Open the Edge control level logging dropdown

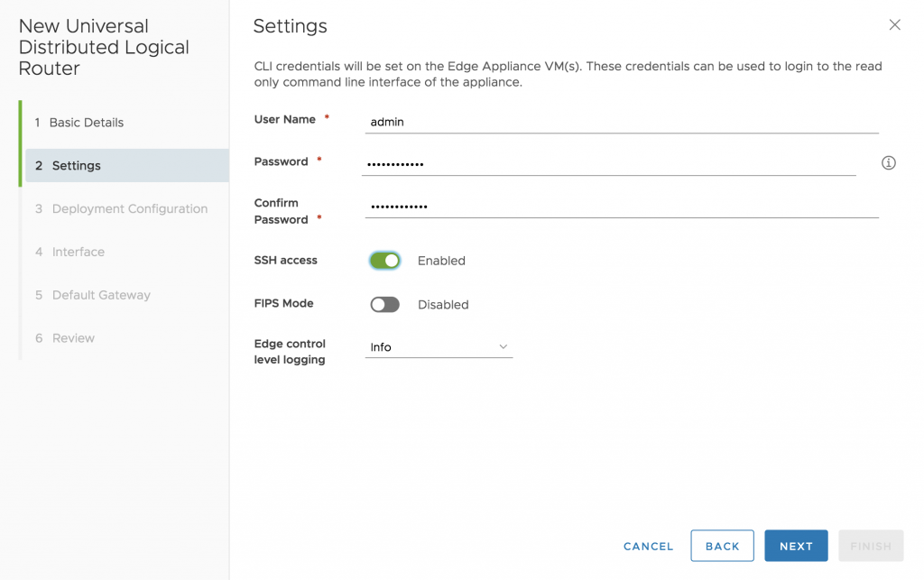439,346
